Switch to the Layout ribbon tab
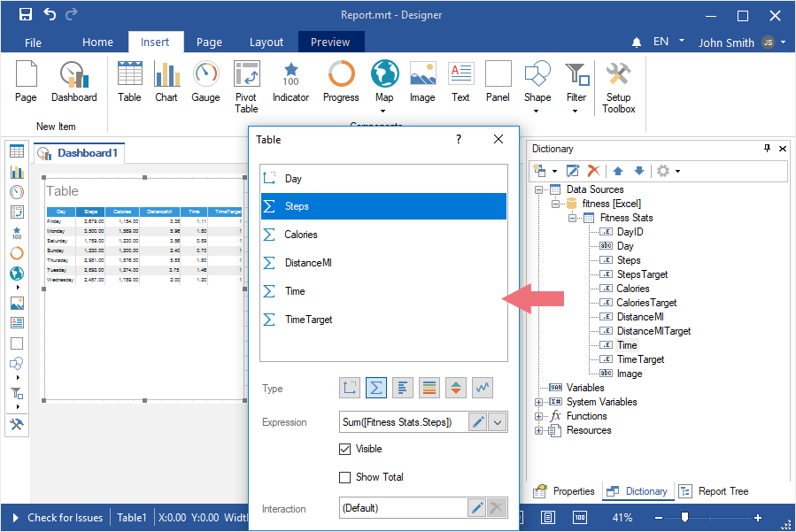The image size is (796, 532). pyautogui.click(x=267, y=42)
